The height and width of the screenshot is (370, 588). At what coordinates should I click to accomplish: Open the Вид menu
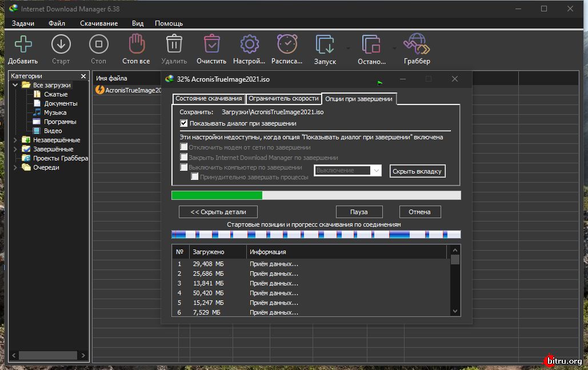click(x=138, y=23)
